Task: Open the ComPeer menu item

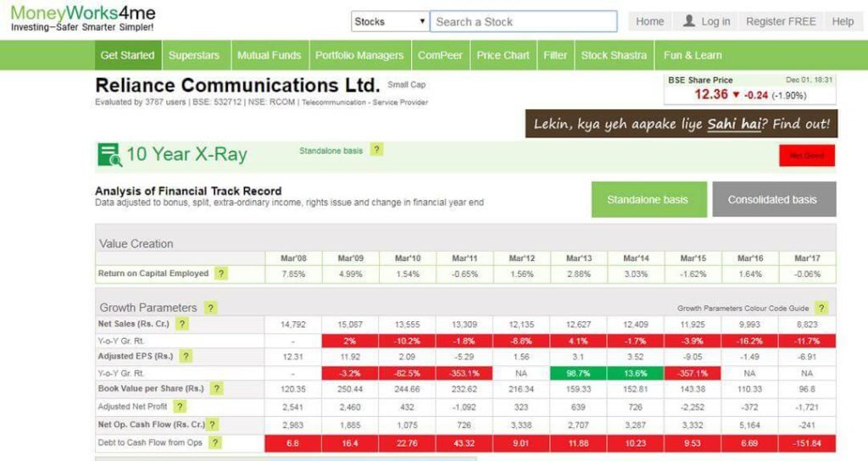Action: [x=440, y=55]
